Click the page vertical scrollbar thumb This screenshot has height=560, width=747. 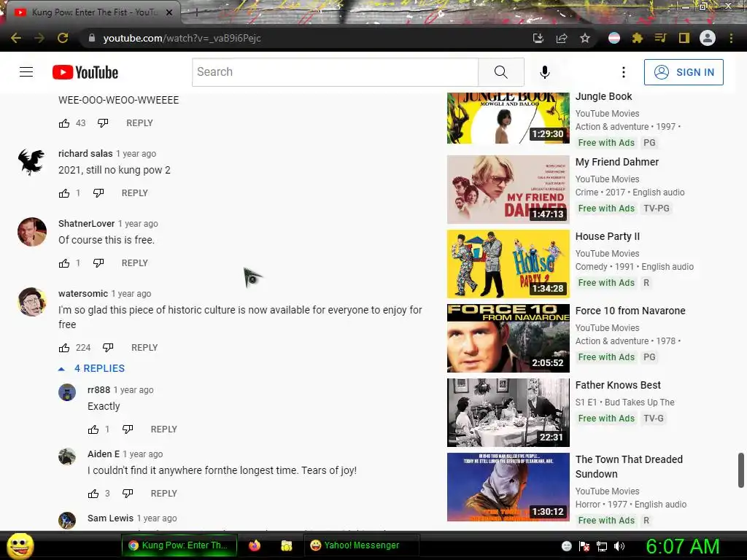pyautogui.click(x=741, y=470)
